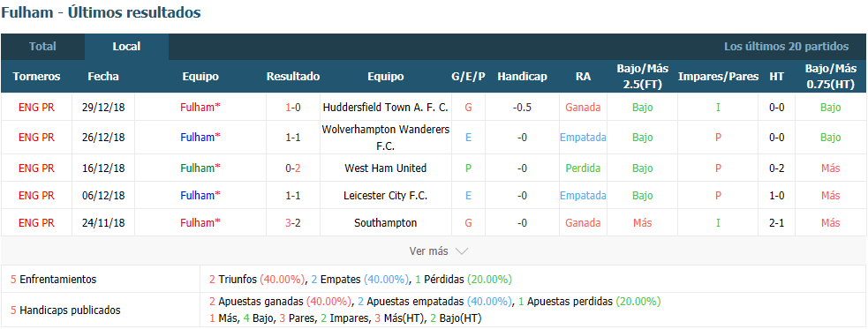The height and width of the screenshot is (329, 868).
Task: Click the 0-2 result versus West Ham
Action: (293, 168)
